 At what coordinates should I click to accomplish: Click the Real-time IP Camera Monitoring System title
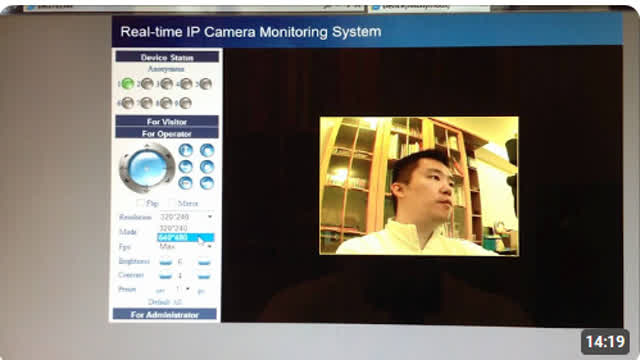[x=251, y=32]
